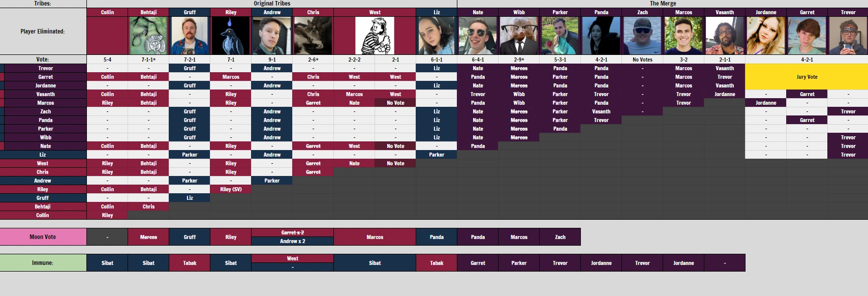Open Marcos's player photo
Viewport: 868px width, 296px height.
pyautogui.click(x=684, y=36)
